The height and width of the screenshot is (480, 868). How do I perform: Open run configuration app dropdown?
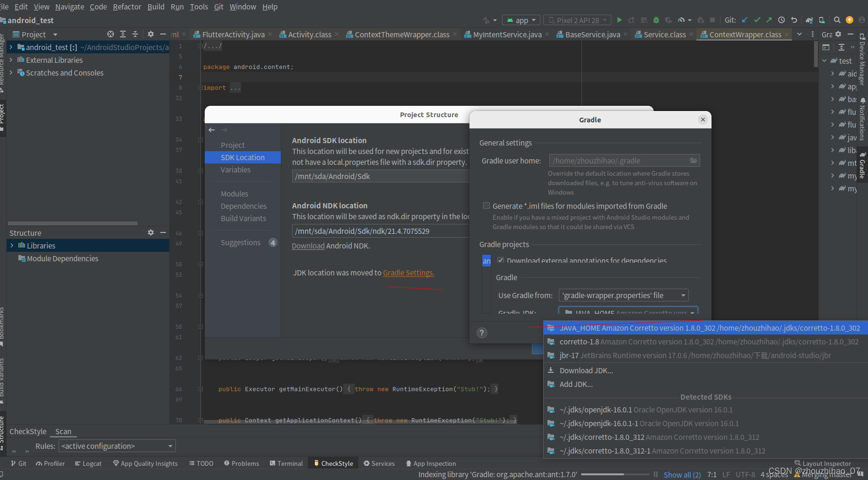click(521, 20)
